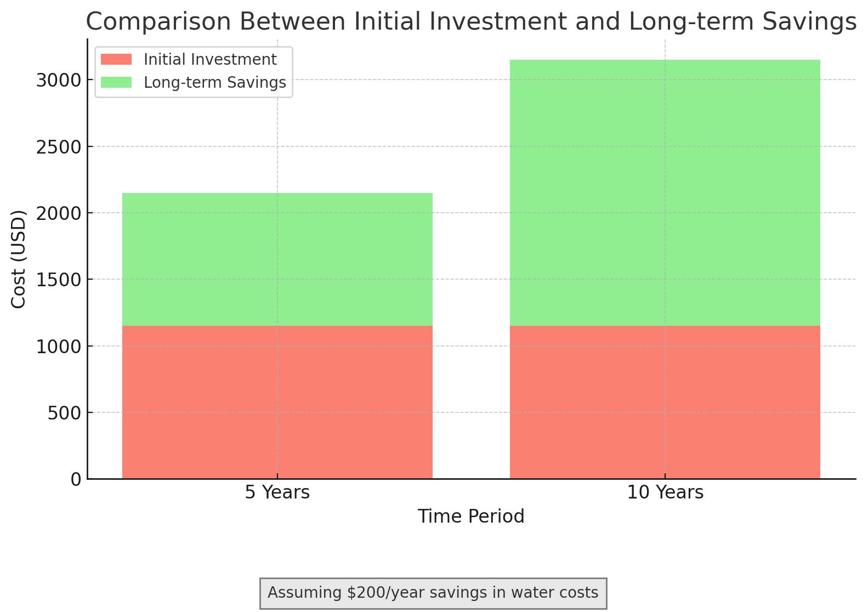Click the "Assuming $200/year savings" annotation box
Image resolution: width=868 pixels, height=612 pixels.
click(433, 593)
